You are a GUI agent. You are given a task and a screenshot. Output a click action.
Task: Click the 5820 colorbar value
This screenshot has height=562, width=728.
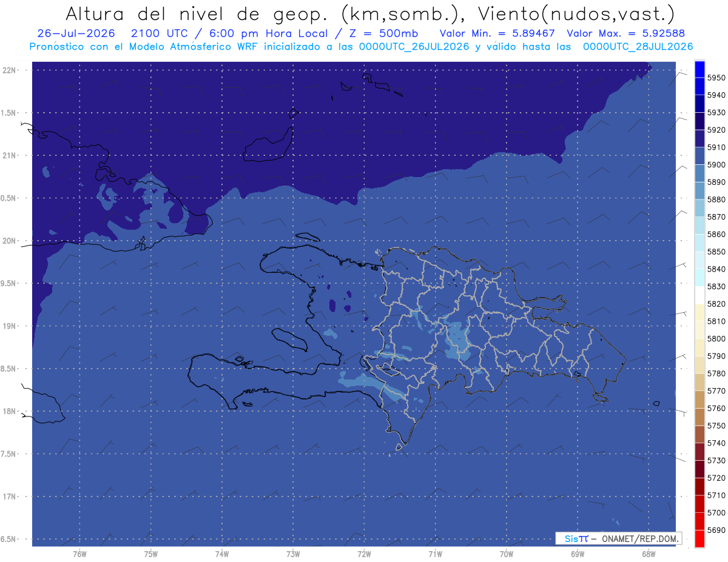[x=716, y=304]
